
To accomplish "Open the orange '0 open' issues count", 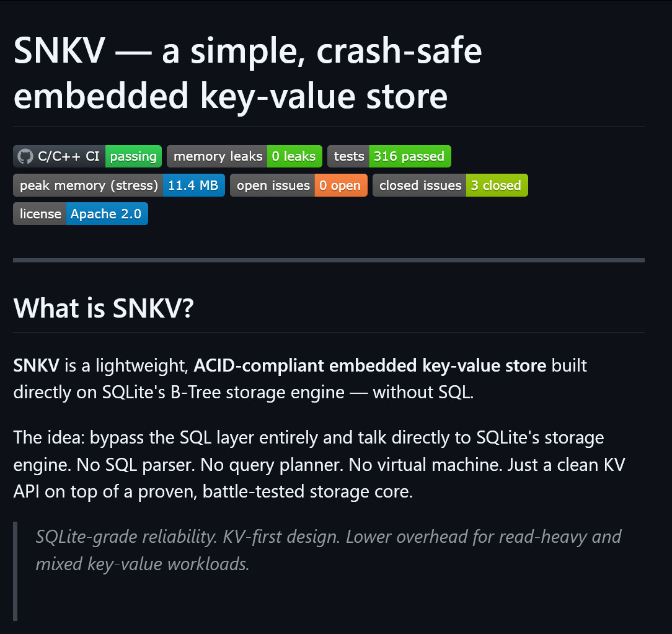I will click(x=340, y=185).
